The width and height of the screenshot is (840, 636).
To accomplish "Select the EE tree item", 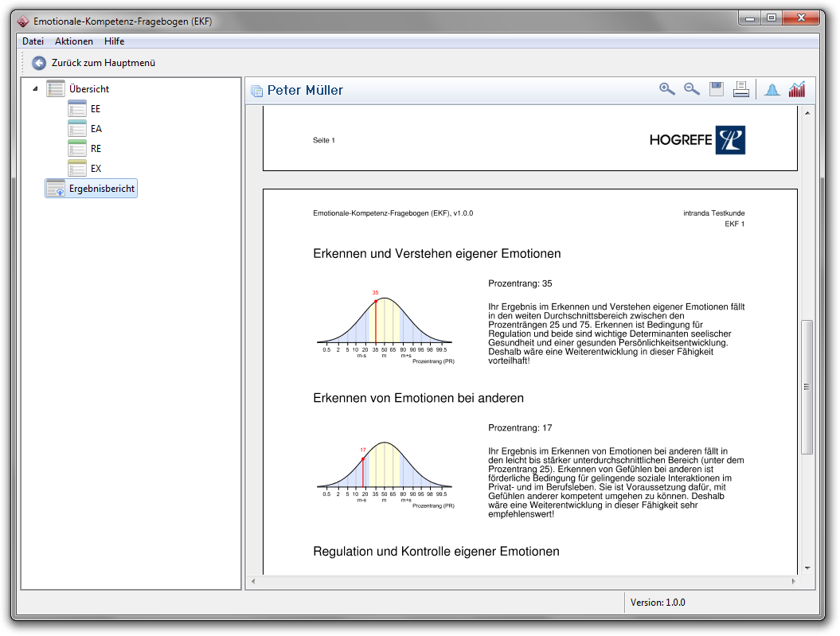I will [96, 109].
